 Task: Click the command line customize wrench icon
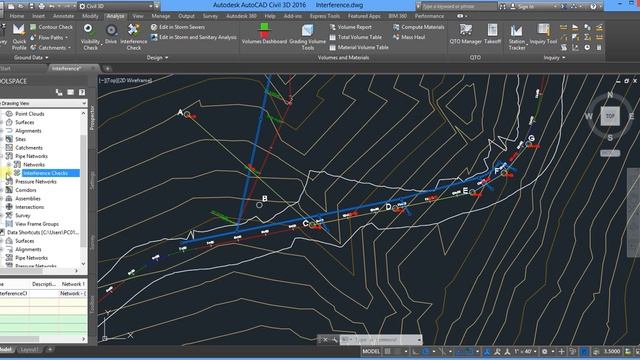pos(334,340)
